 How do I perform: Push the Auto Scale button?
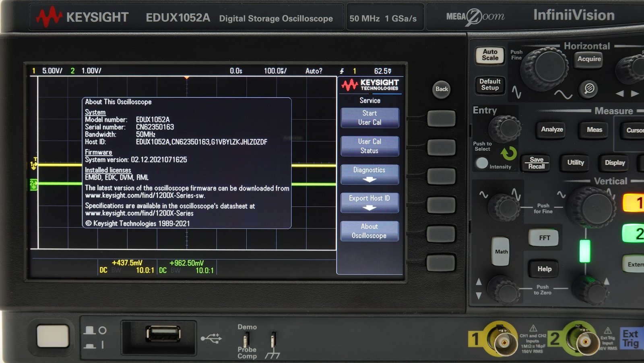pyautogui.click(x=490, y=55)
